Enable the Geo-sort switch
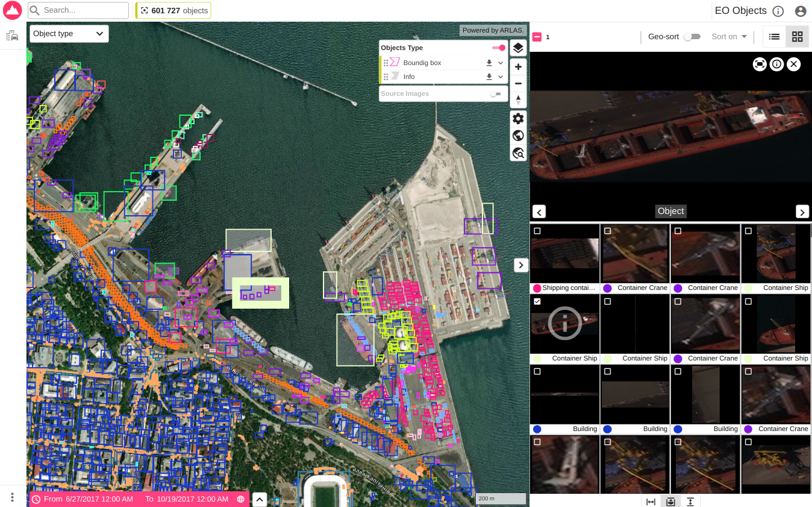The height and width of the screenshot is (507, 812). [x=692, y=37]
